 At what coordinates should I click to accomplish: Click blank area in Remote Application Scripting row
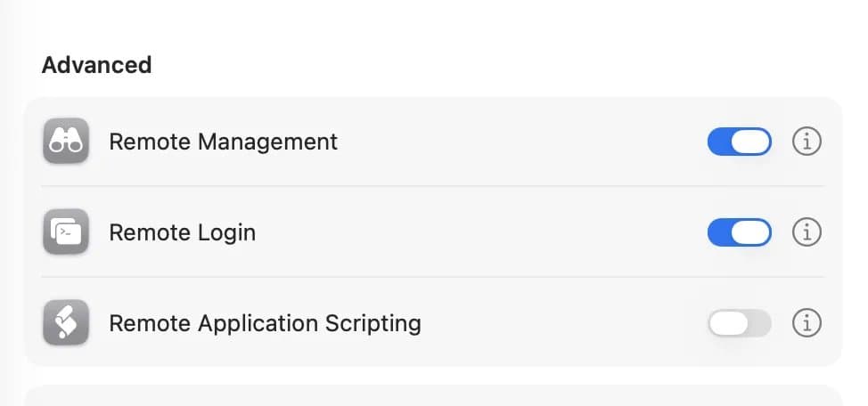click(561, 322)
